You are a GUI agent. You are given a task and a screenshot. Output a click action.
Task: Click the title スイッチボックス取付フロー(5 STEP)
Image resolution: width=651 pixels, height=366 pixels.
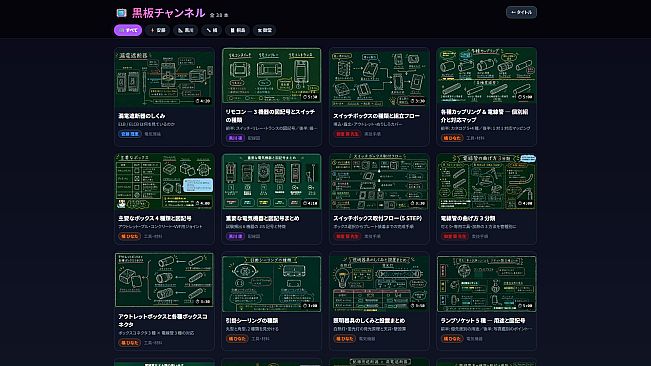click(377, 218)
